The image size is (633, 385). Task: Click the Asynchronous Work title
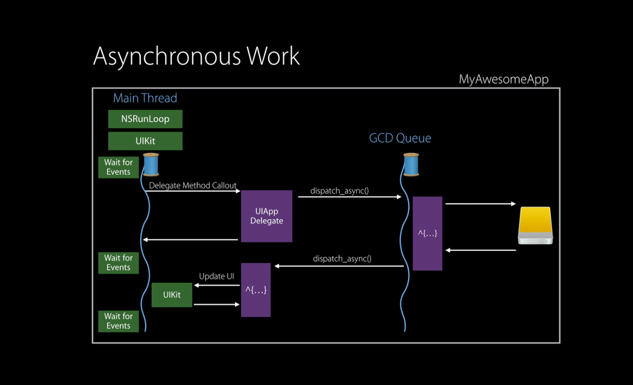point(197,56)
